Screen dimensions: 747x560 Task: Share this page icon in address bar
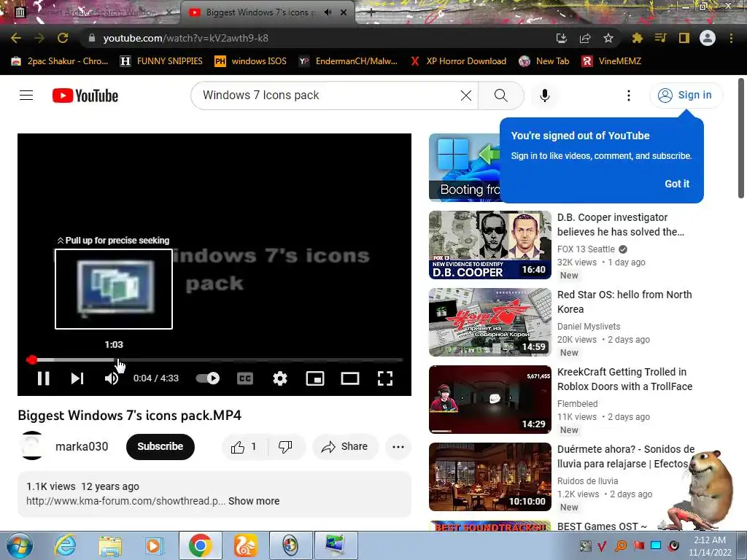pos(585,38)
